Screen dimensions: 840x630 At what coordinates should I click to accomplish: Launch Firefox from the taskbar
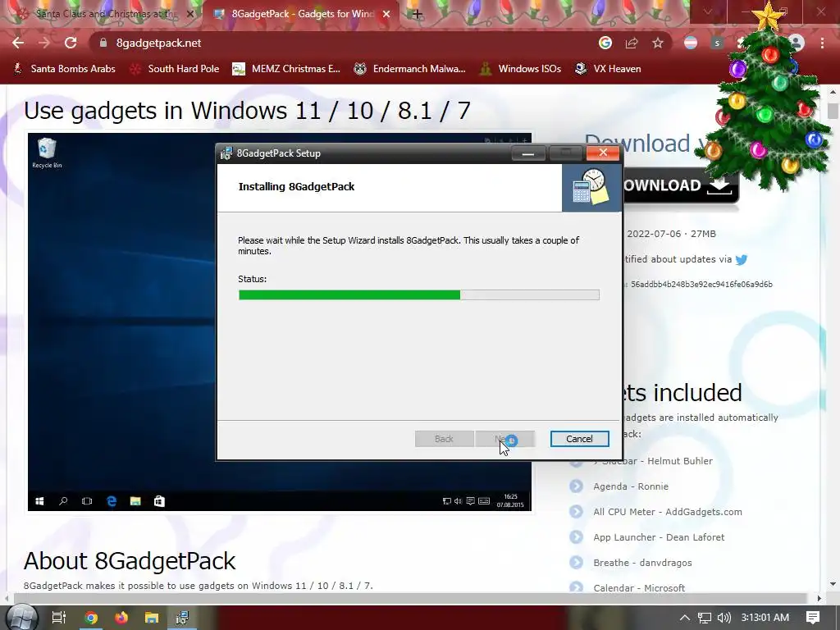pyautogui.click(x=121, y=618)
